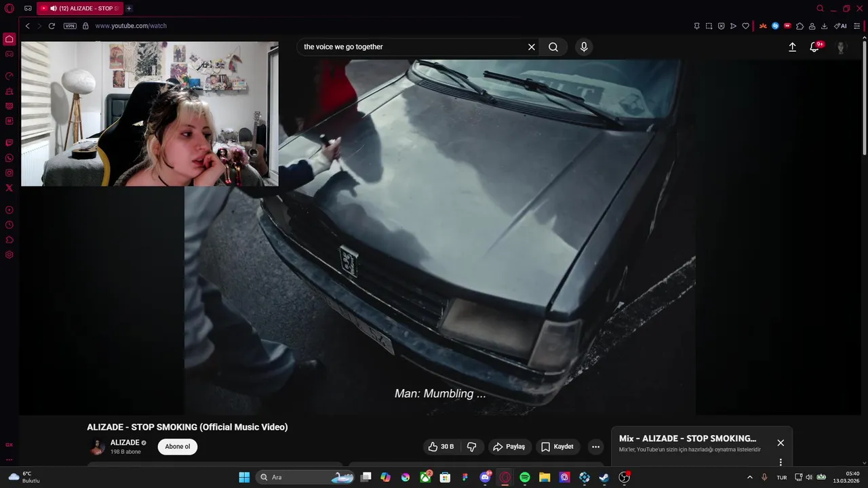Open the AI assistant toolbar button
Screen dimensions: 868x488
(840, 26)
